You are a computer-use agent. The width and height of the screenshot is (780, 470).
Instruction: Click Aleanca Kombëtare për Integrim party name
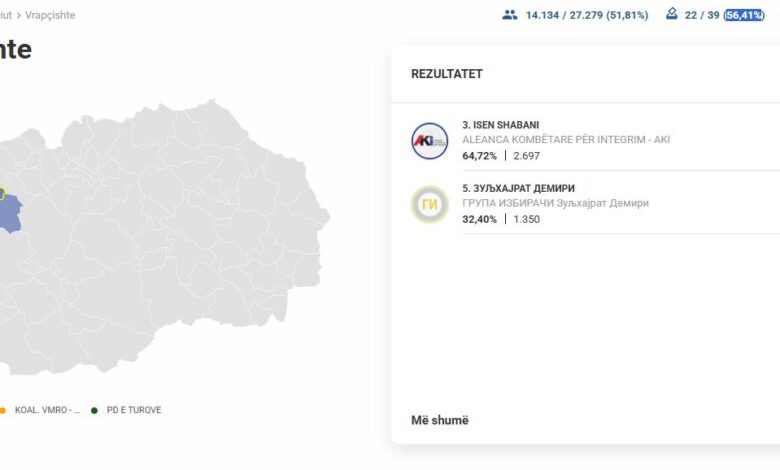[566, 140]
